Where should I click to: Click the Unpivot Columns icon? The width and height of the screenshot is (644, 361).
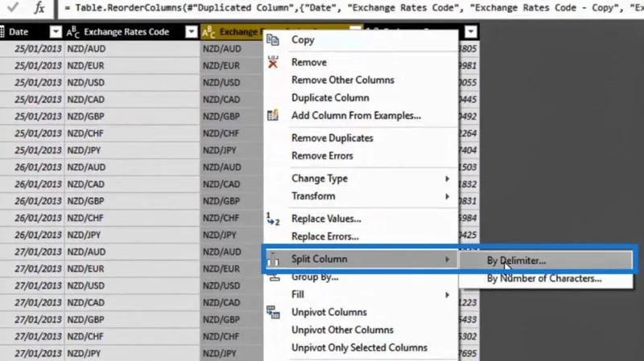(x=273, y=312)
